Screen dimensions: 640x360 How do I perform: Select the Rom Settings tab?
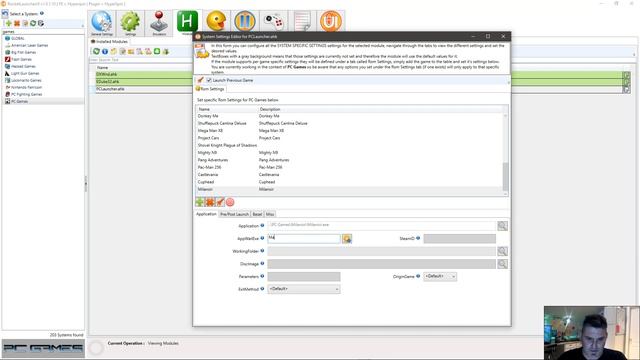tap(210, 89)
